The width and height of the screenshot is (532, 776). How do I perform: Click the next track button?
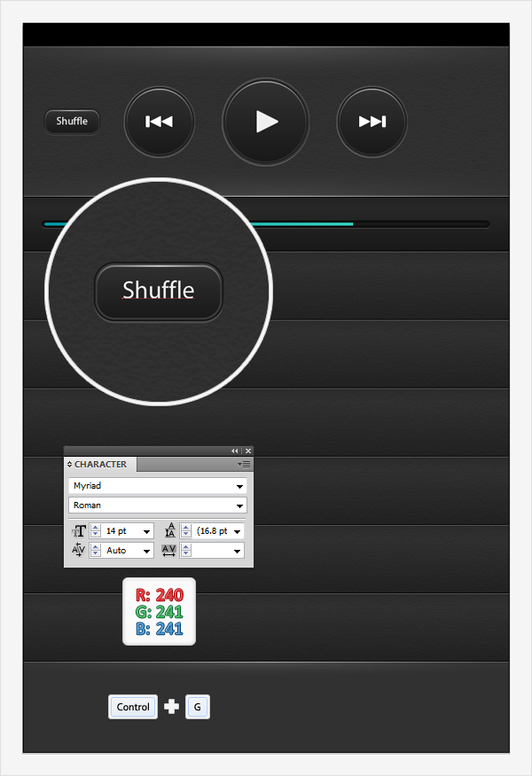(x=372, y=121)
